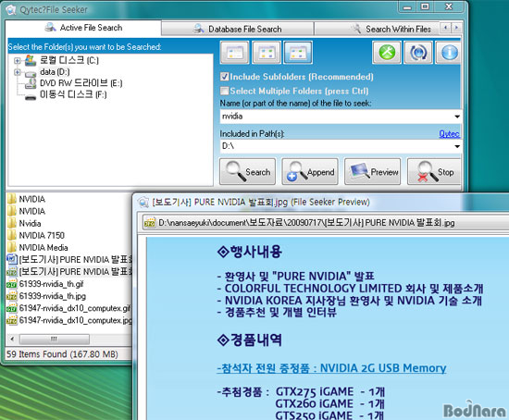Viewport: 509px width, 420px height.
Task: Select the second results view layout icon
Action: (x=267, y=53)
